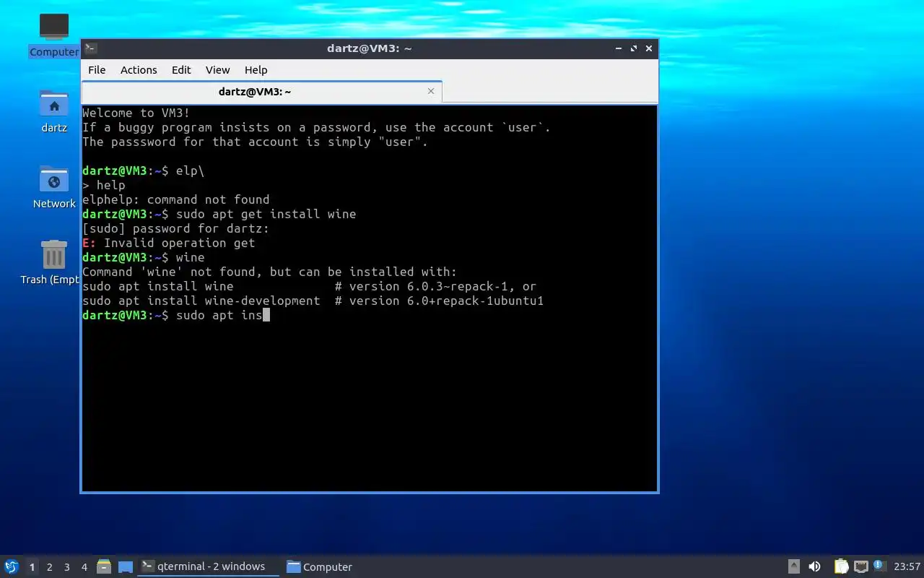The height and width of the screenshot is (578, 924).
Task: Click the "Command 'wine' not found" line
Action: (270, 272)
